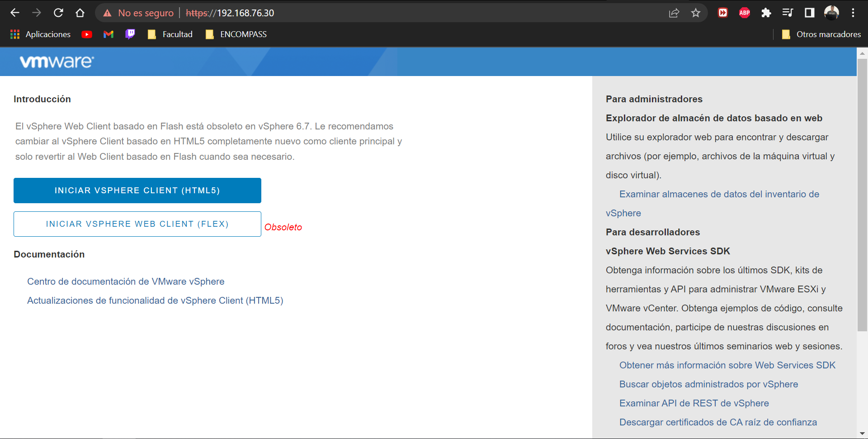Click 'Explorador de almacén de datos basado en web'
The width and height of the screenshot is (868, 439).
pos(714,118)
